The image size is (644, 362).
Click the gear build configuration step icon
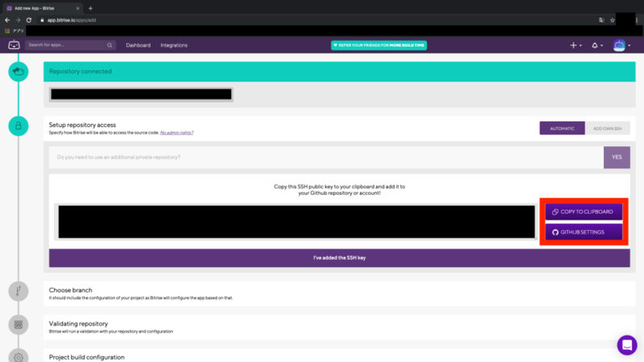point(19,356)
